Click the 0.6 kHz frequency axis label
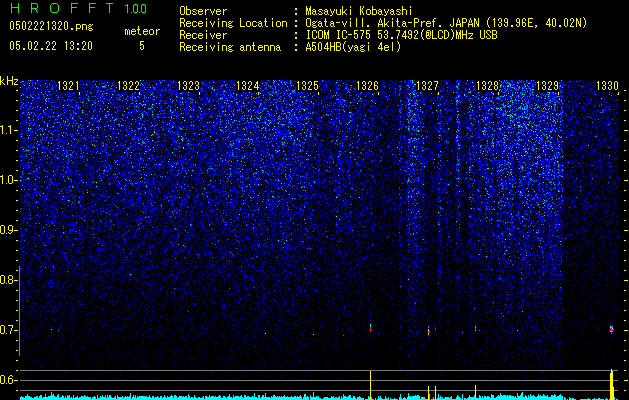 tap(8, 380)
